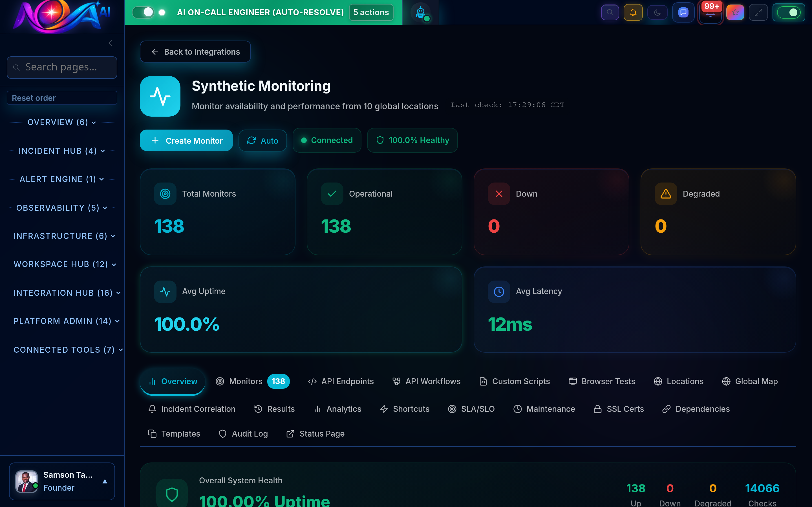
Task: Expand the WORKSPACE HUB section
Action: [64, 264]
